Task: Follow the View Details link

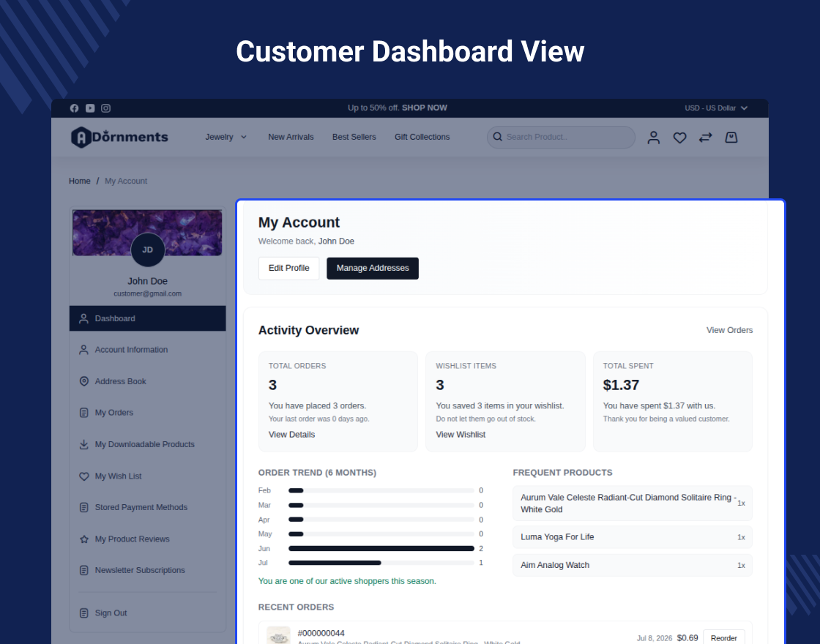Action: (x=292, y=435)
